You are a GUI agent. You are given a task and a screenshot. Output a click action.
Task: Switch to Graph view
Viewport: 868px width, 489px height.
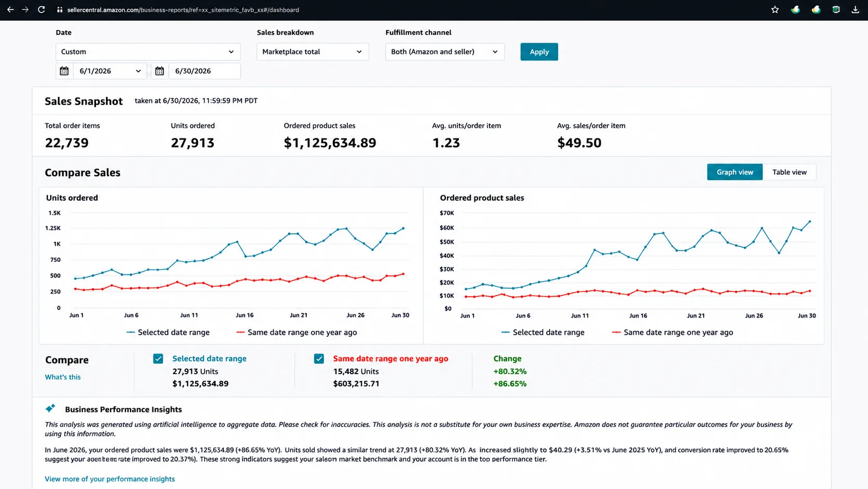point(735,172)
